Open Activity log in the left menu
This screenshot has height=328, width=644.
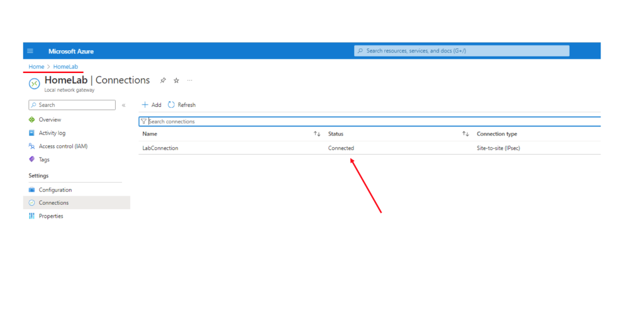tap(52, 133)
